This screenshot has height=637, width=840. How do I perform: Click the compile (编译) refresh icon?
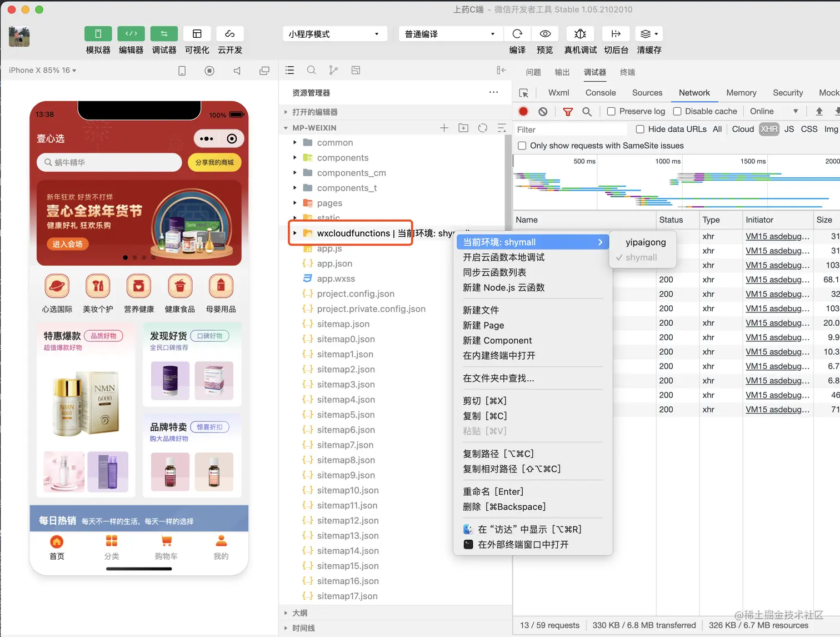[517, 33]
